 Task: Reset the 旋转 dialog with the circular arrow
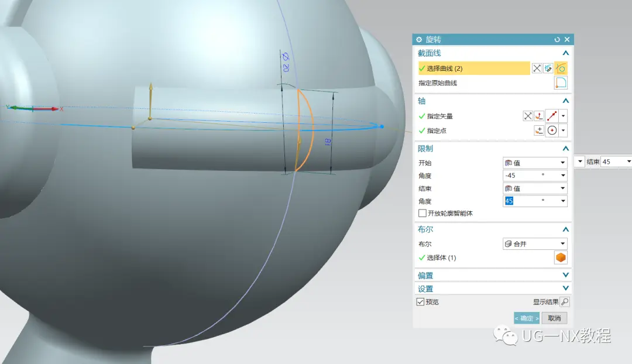[557, 40]
